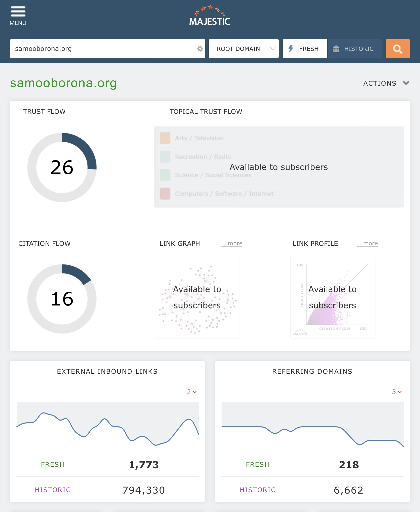
Task: Expand the ACTIONS menu
Action: (x=386, y=83)
